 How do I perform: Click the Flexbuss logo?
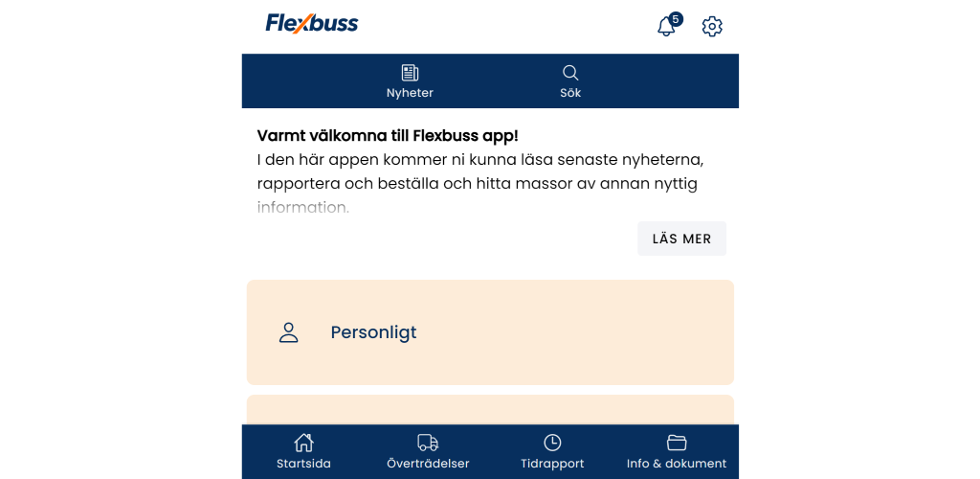click(312, 23)
